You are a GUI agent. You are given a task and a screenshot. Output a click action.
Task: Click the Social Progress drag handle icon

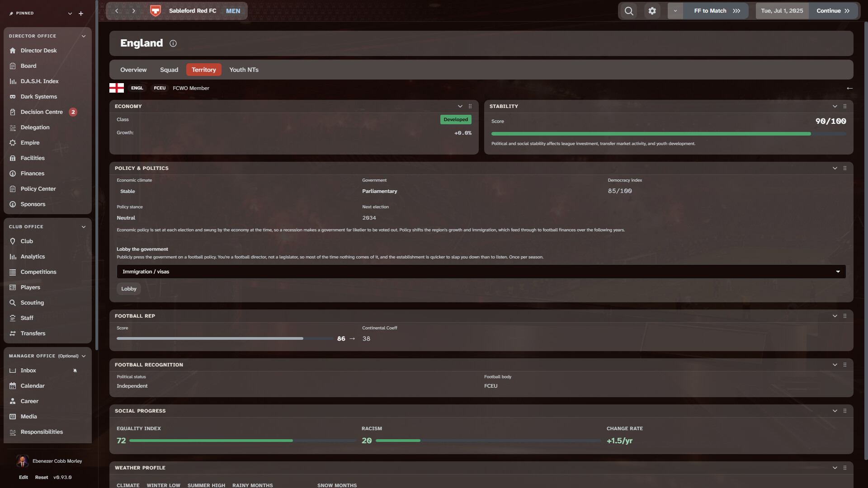[845, 411]
